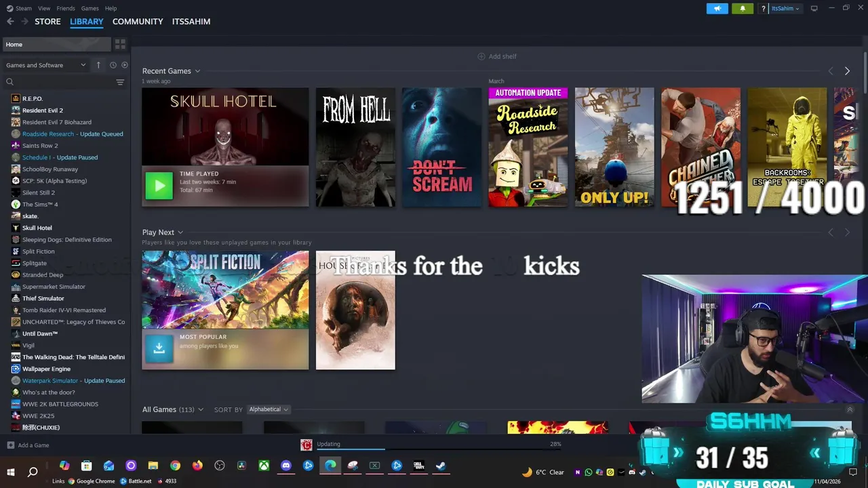Click the R.E.P.O. game icon
Image resolution: width=868 pixels, height=488 pixels.
pos(16,98)
